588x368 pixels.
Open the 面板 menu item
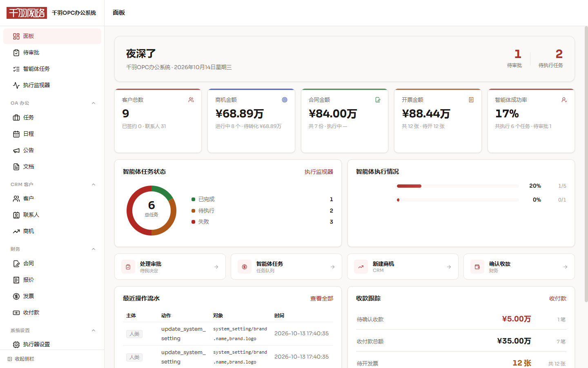52,36
